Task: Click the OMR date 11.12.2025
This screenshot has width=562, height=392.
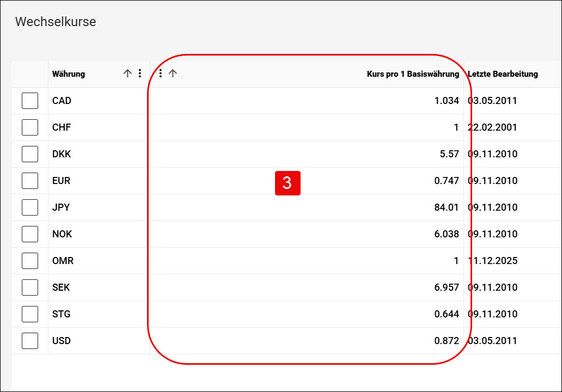Action: point(492,261)
